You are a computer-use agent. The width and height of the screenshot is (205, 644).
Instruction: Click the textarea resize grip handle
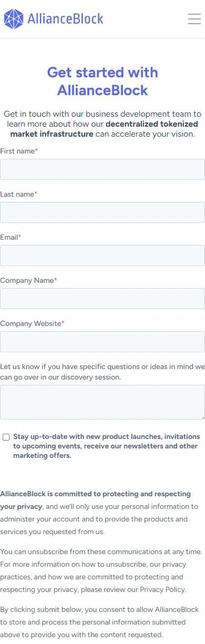coord(202,416)
